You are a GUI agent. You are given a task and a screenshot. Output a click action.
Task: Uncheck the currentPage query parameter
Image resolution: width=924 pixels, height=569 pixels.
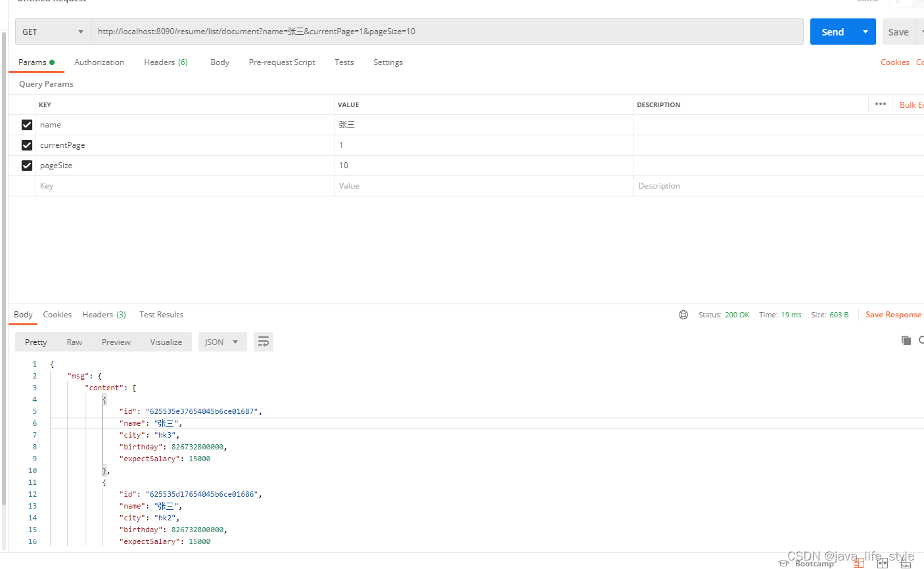pos(27,145)
